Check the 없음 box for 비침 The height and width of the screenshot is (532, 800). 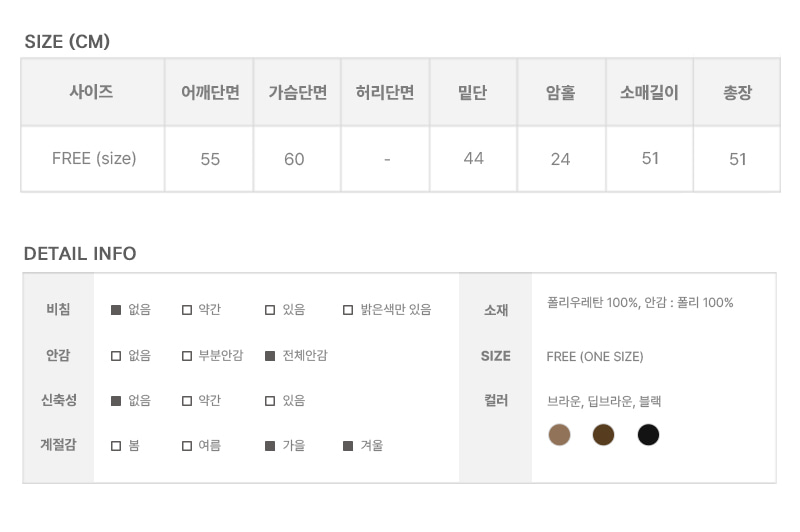click(x=116, y=310)
